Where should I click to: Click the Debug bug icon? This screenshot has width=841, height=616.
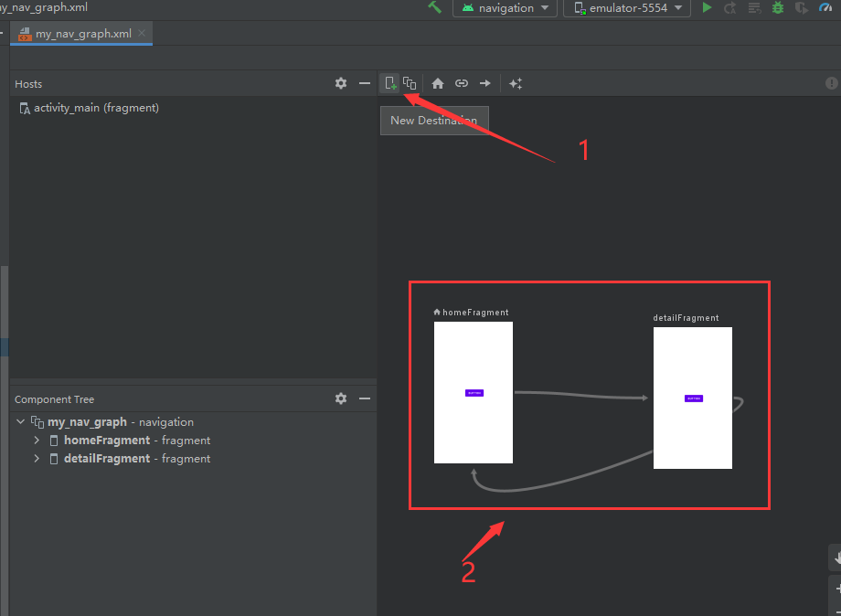[778, 7]
